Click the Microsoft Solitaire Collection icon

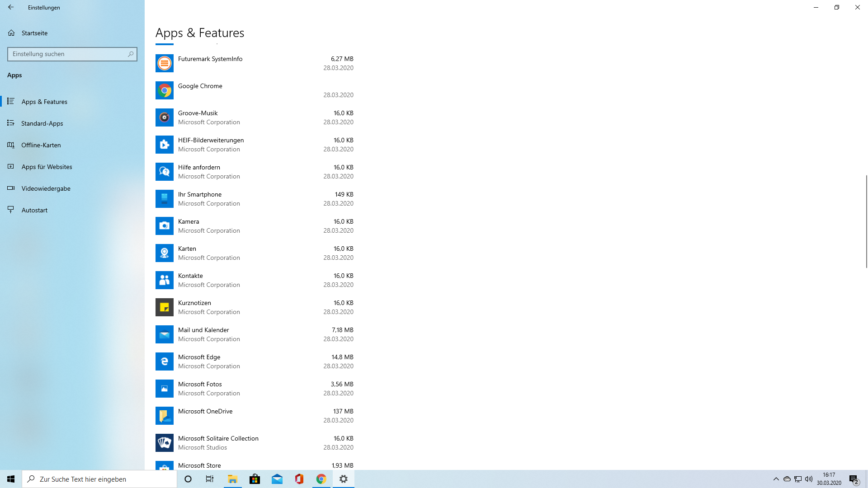click(165, 443)
